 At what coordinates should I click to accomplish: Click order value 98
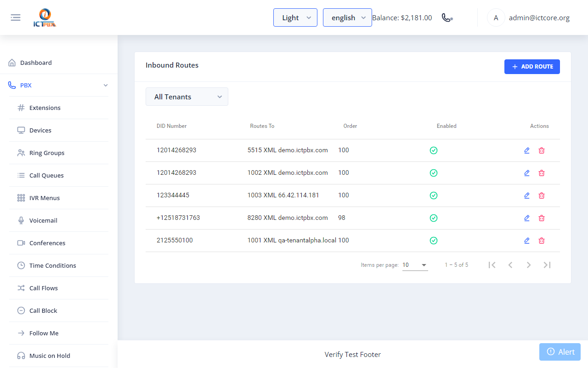[x=342, y=218]
